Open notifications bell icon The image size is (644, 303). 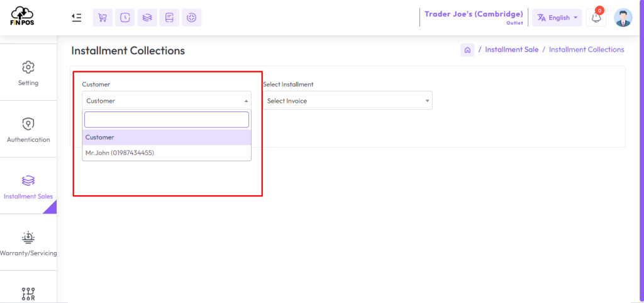596,18
